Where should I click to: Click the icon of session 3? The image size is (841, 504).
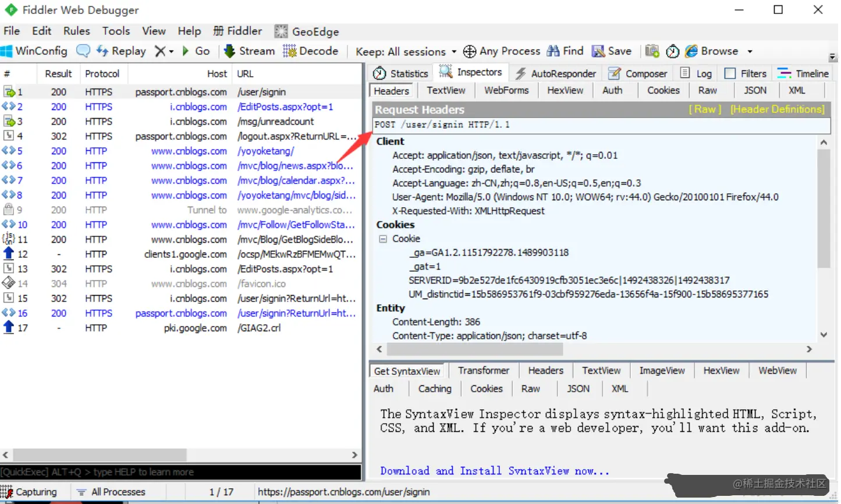pyautogui.click(x=9, y=121)
